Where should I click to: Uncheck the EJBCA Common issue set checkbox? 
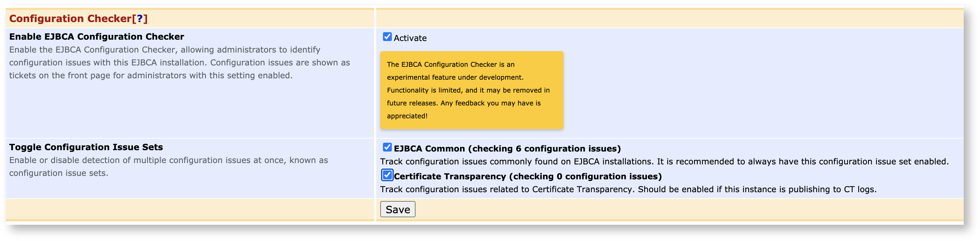click(387, 147)
